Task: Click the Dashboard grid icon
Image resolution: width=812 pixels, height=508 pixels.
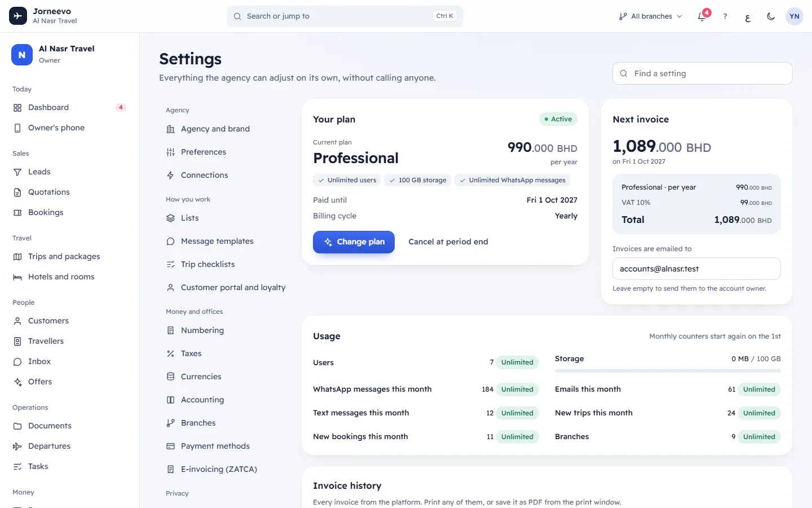Action: (17, 107)
